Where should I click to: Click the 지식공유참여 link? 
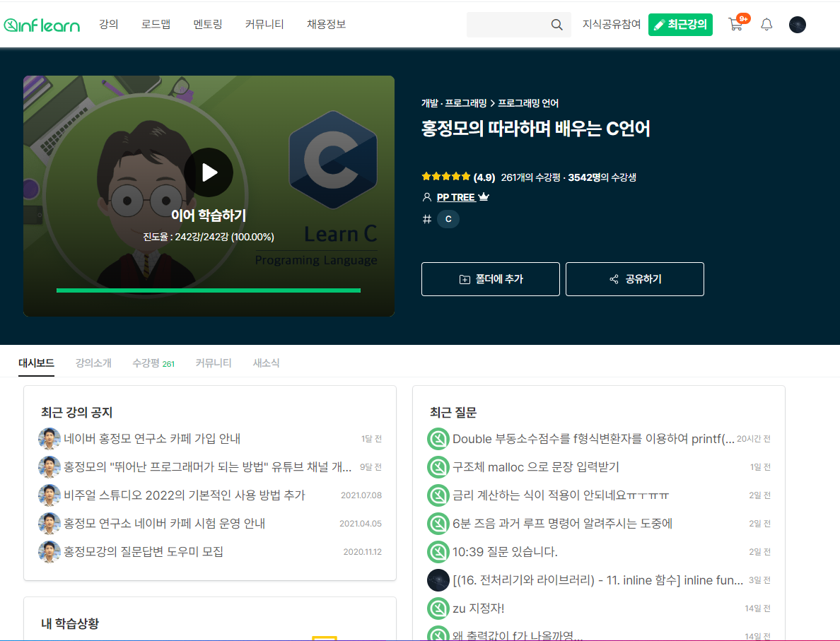(x=611, y=25)
